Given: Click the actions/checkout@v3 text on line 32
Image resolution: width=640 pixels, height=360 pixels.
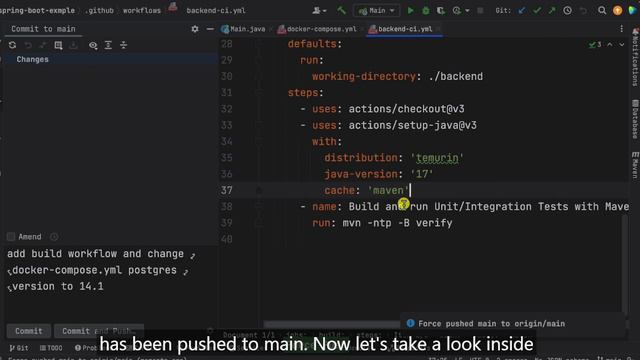Looking at the screenshot, I should pos(406,109).
